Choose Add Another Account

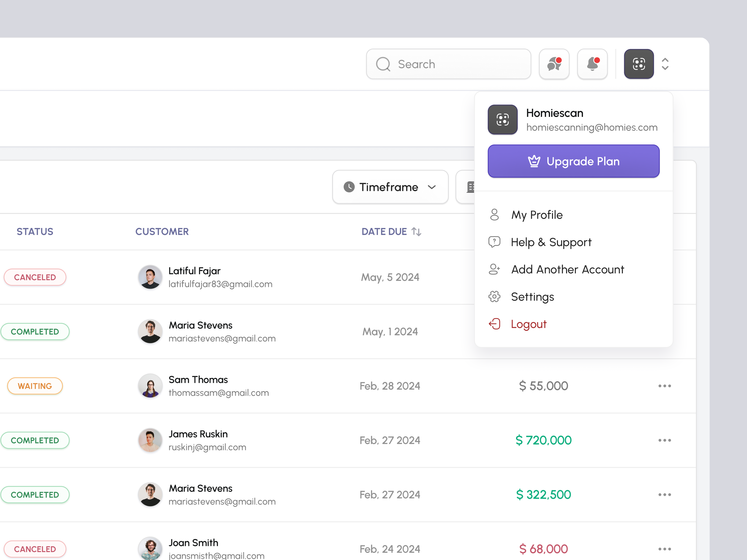tap(567, 269)
